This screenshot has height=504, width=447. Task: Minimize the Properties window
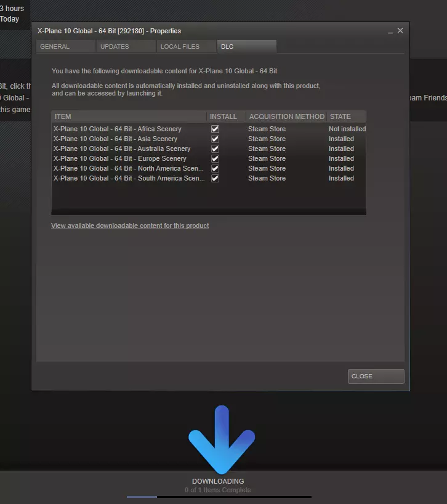390,31
